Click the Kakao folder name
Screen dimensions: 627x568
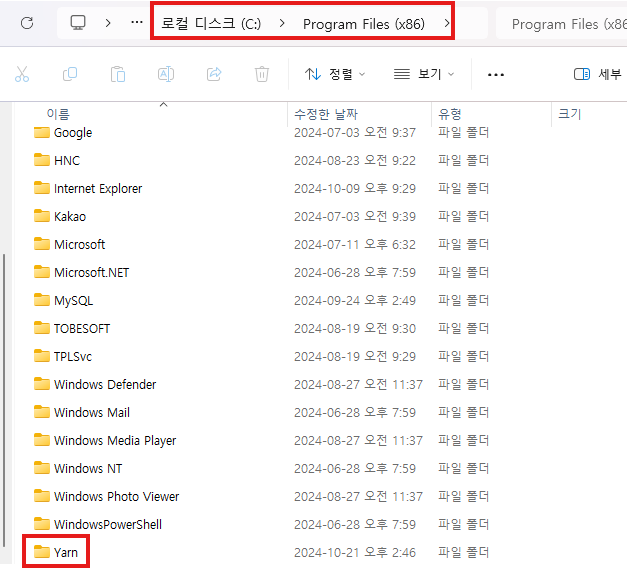(x=70, y=217)
